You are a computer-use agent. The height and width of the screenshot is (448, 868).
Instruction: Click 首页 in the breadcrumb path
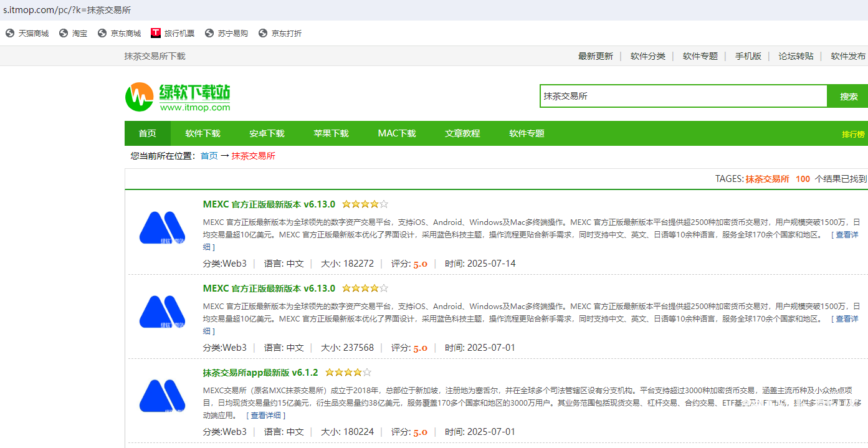coord(209,156)
